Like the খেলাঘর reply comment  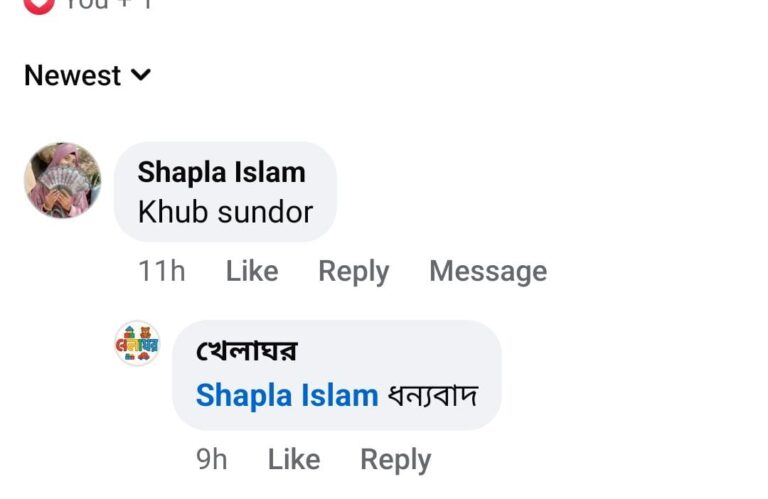pyautogui.click(x=293, y=459)
